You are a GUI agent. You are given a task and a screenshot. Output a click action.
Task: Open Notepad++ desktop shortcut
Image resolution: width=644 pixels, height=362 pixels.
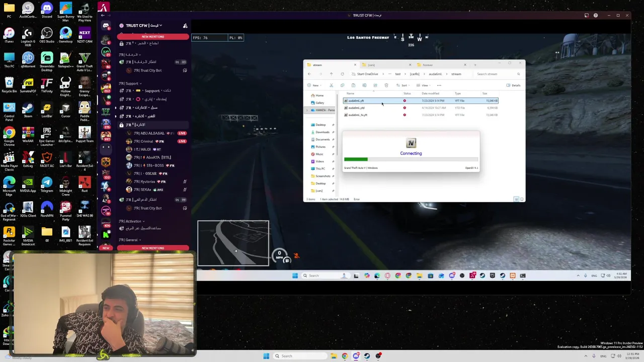pyautogui.click(x=65, y=60)
